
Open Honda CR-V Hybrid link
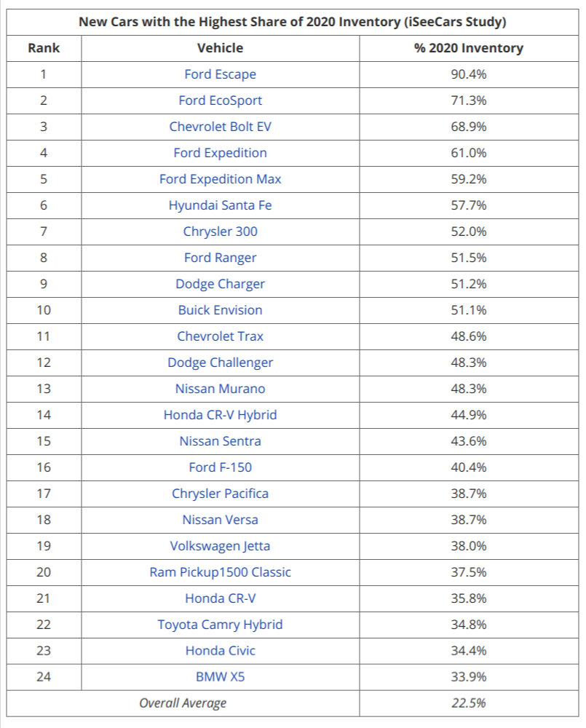click(220, 415)
